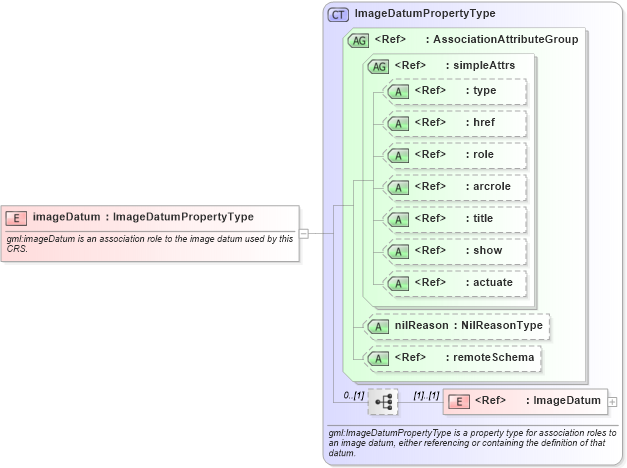Screen dimensions: 627x468
Task: Select ': simpleAttrs' label
Action: [480, 65]
